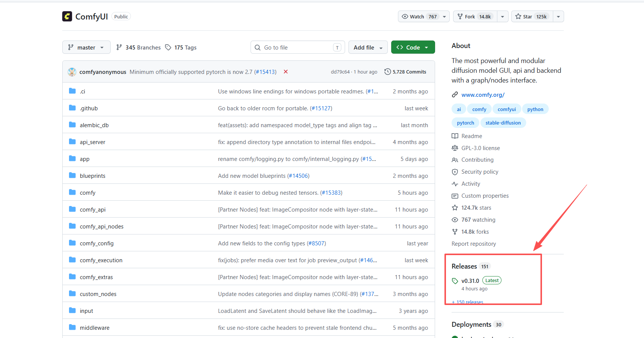Image resolution: width=644 pixels, height=338 pixels.
Task: Click the comfyanonymous avatar image
Action: point(72,72)
